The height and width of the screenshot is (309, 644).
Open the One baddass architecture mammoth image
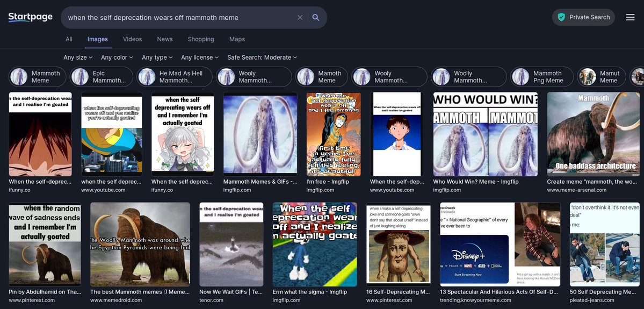[593, 134]
